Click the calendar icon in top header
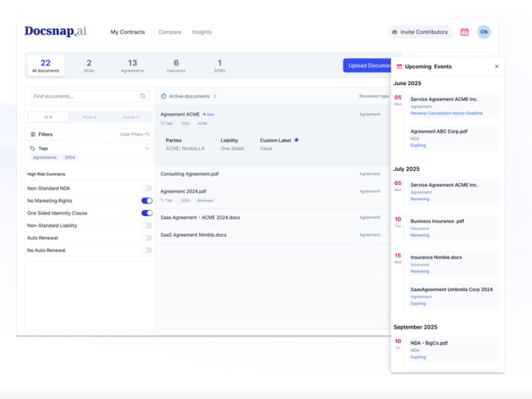Viewport: 532px width, 399px height. tap(464, 32)
